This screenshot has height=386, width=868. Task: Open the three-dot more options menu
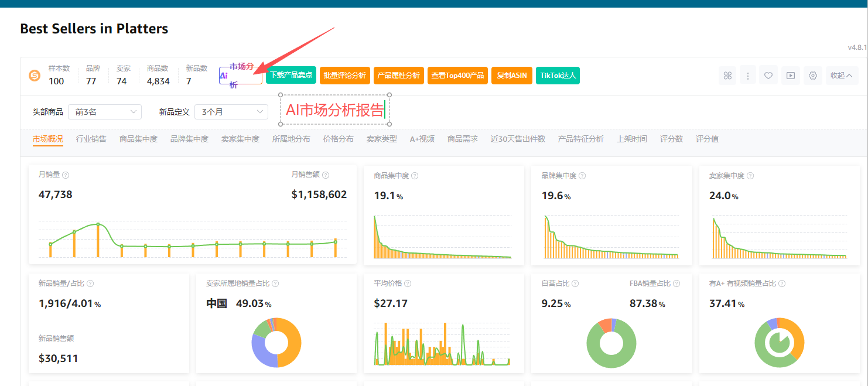point(747,76)
